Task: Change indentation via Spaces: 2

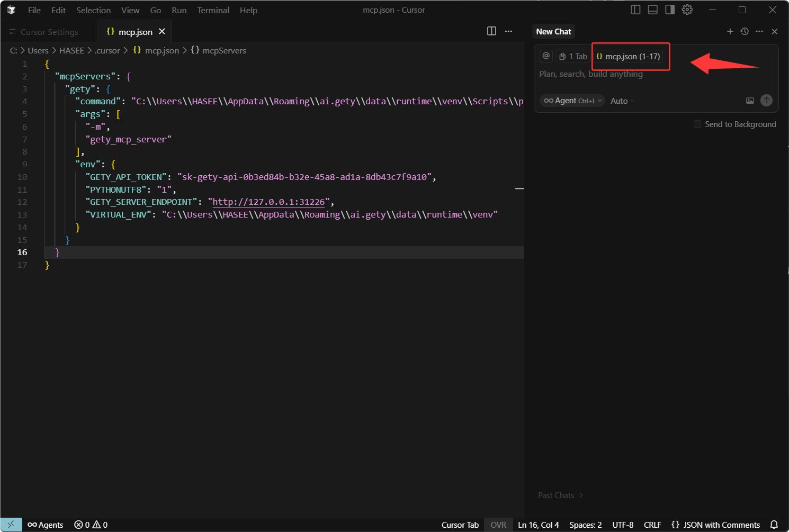Action: click(x=586, y=525)
